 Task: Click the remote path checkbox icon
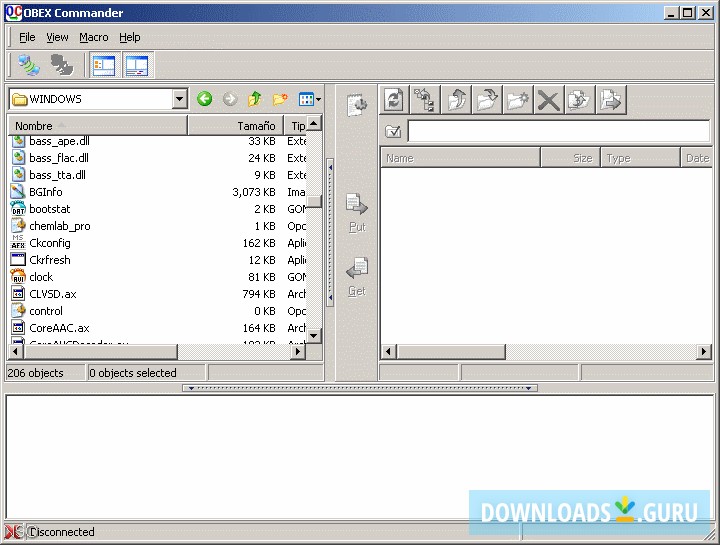393,132
